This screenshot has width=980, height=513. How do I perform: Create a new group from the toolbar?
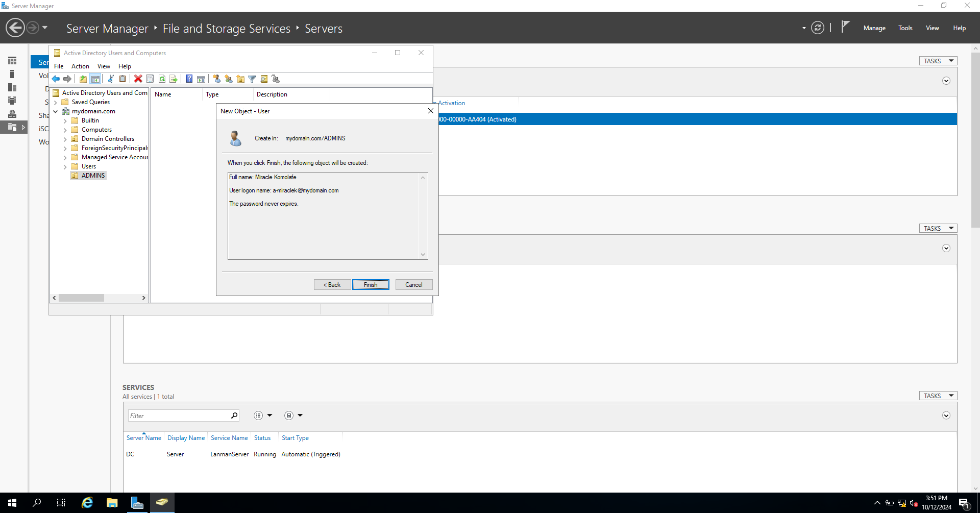tap(228, 79)
